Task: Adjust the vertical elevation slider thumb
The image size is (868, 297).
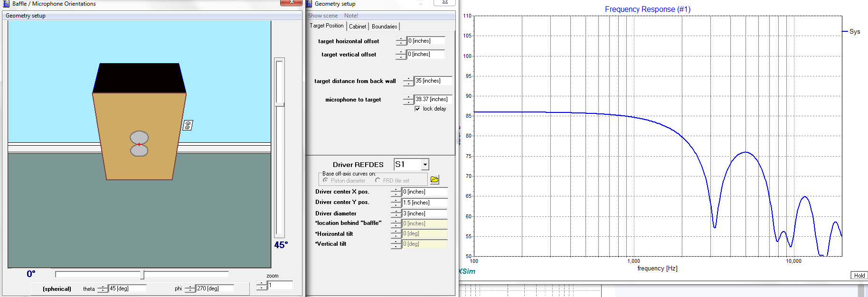Action: pos(280,104)
